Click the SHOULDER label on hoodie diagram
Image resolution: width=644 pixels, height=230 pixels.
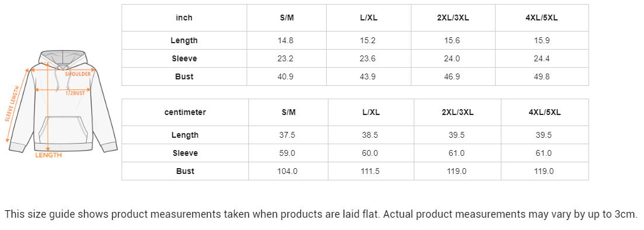click(x=78, y=74)
